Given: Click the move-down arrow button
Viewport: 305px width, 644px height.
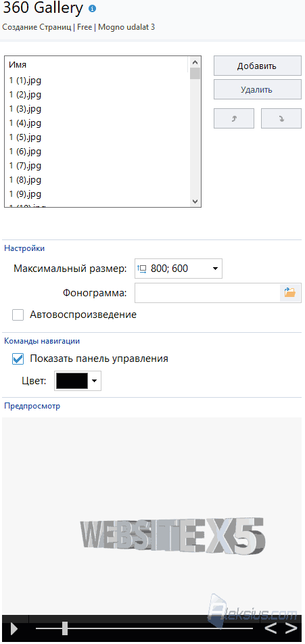Looking at the screenshot, I should [x=281, y=118].
